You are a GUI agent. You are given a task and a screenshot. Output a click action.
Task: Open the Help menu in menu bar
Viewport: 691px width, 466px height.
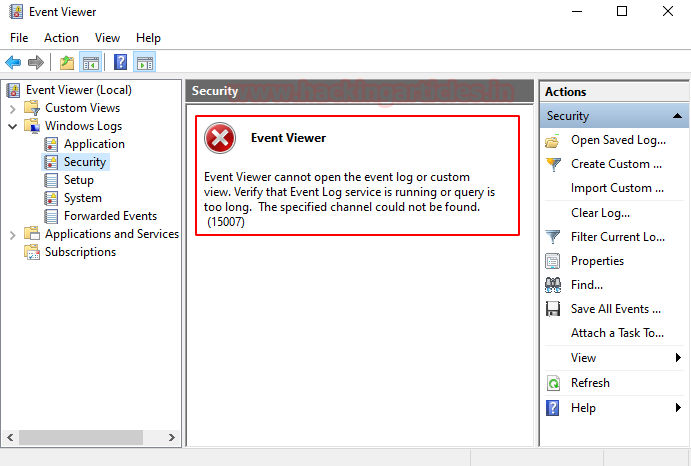[148, 38]
